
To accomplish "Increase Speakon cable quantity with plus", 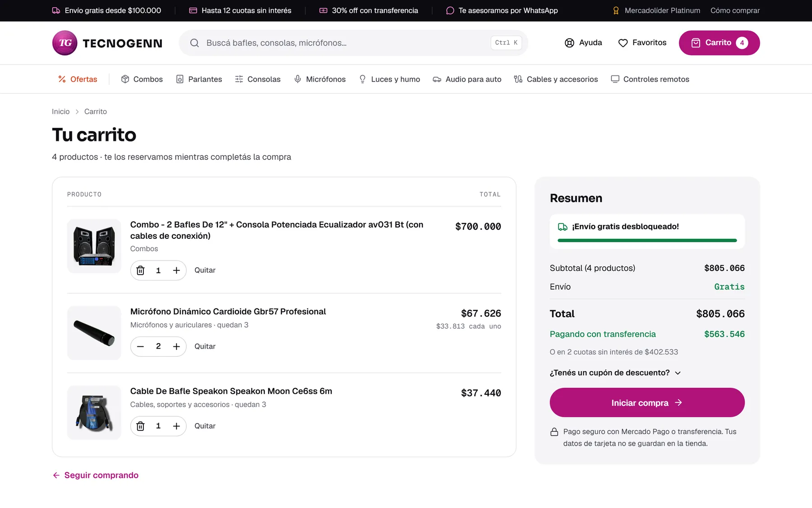I will [176, 426].
